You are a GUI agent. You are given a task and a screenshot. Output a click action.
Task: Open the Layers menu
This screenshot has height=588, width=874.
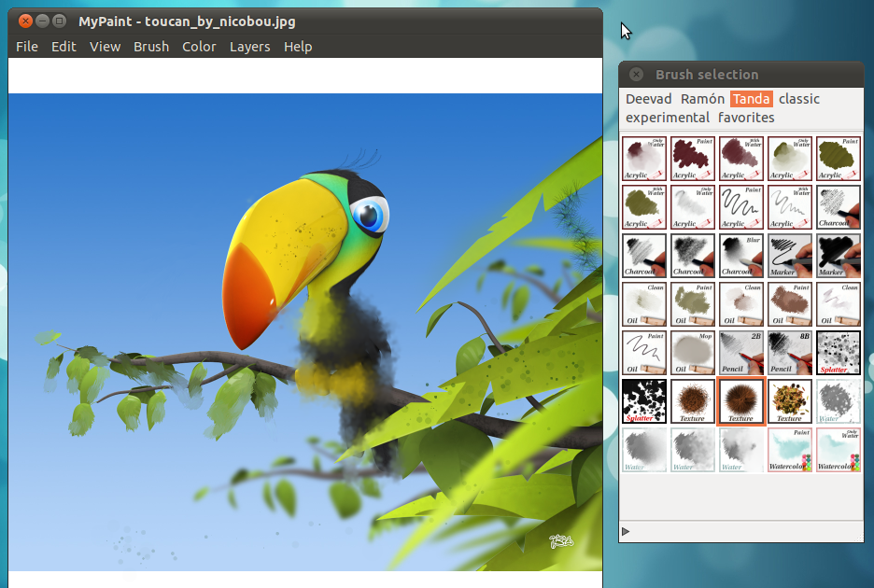(x=249, y=47)
